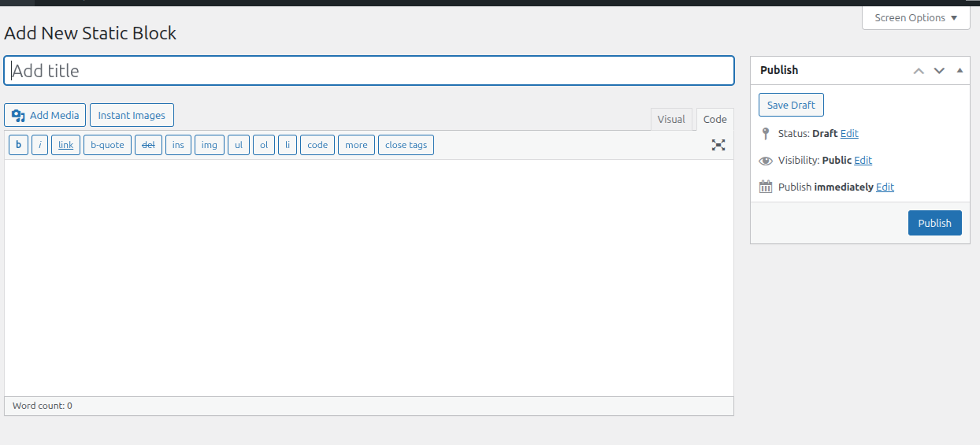Move Publish box up with arrow
The width and height of the screenshot is (980, 445).
pos(919,71)
